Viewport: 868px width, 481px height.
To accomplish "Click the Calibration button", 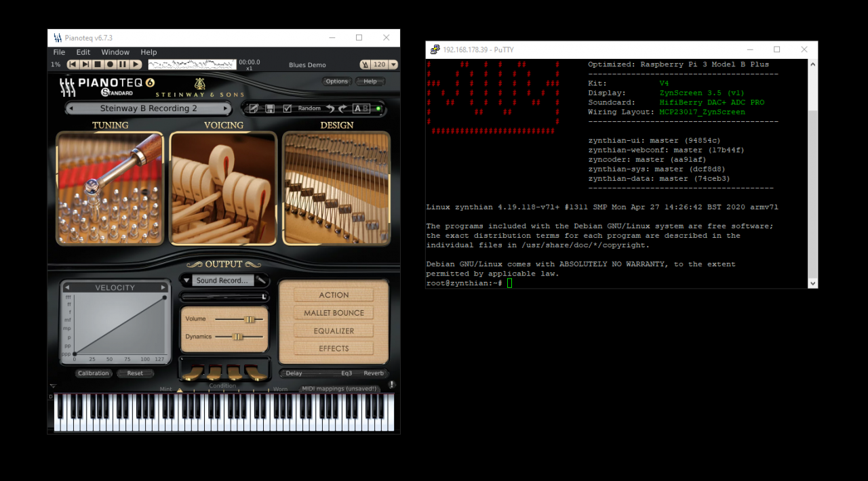I will pyautogui.click(x=94, y=373).
